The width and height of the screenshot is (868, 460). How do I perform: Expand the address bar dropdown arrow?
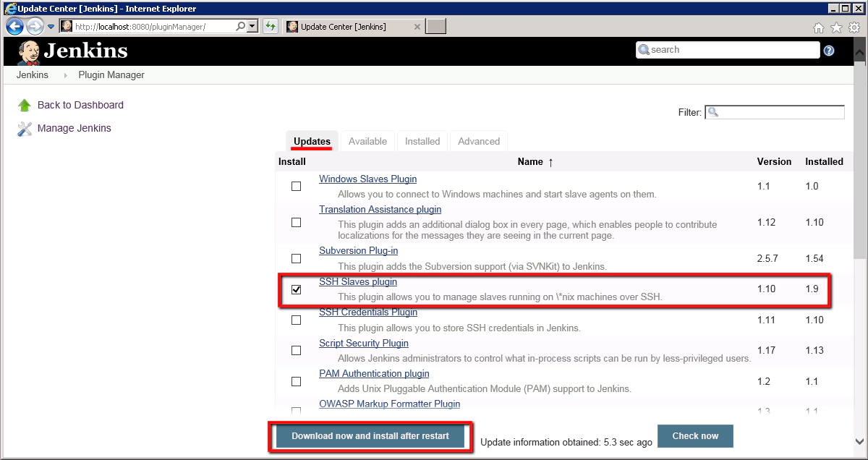pos(252,27)
